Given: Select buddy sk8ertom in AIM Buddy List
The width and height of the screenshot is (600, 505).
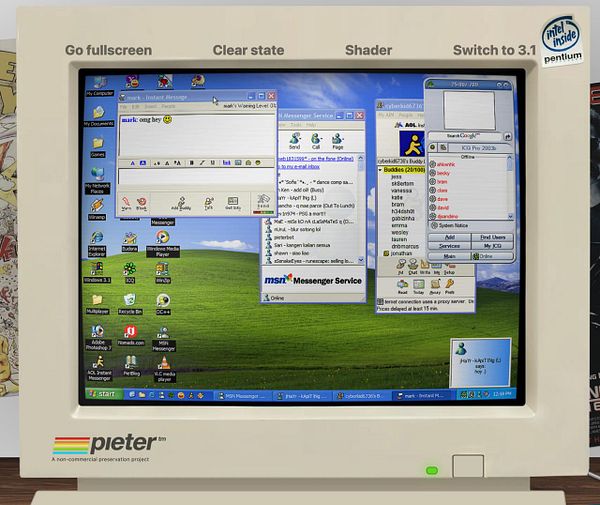Looking at the screenshot, I should coord(403,184).
